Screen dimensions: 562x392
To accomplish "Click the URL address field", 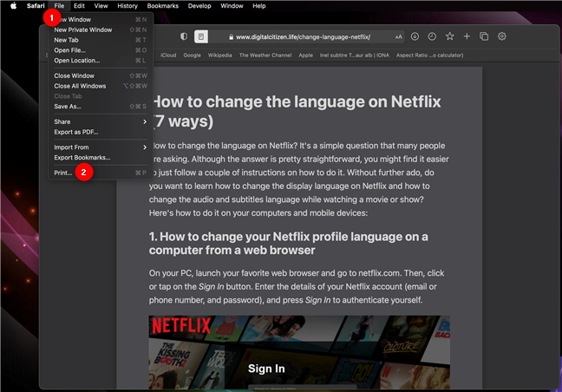I will (303, 37).
